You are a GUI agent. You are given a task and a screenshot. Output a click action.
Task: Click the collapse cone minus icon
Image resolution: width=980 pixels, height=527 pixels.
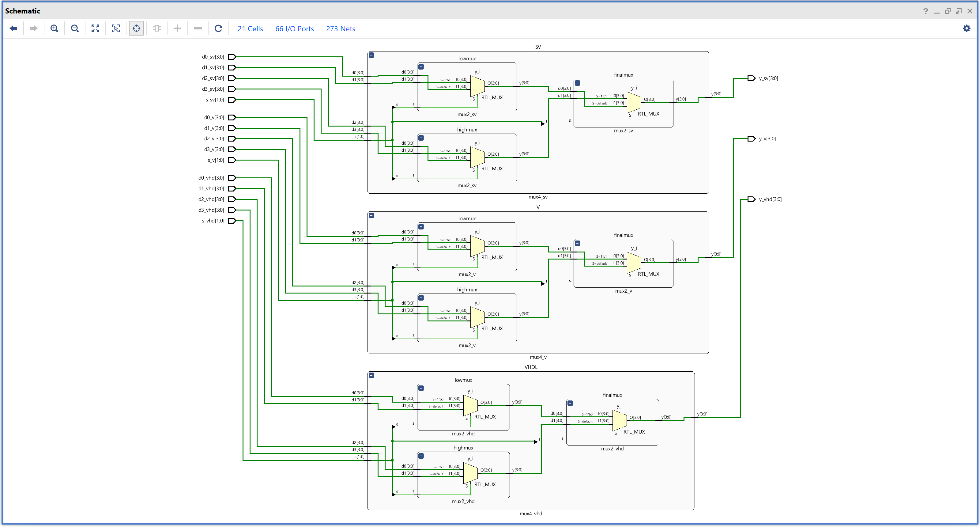pyautogui.click(x=198, y=28)
